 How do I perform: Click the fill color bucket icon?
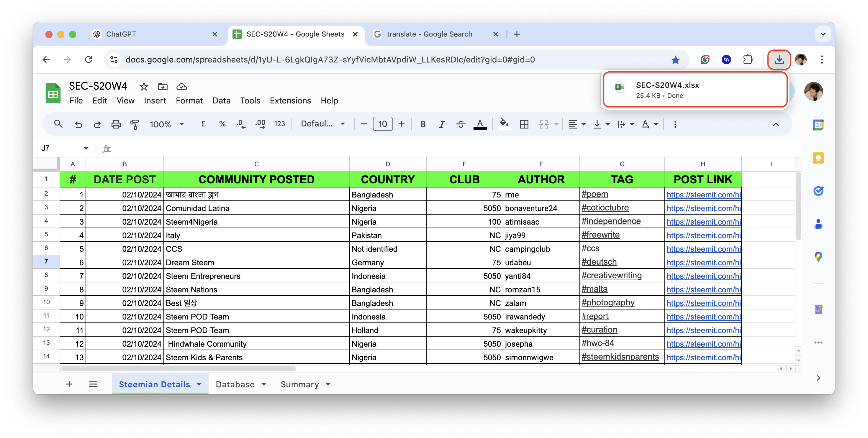point(504,124)
